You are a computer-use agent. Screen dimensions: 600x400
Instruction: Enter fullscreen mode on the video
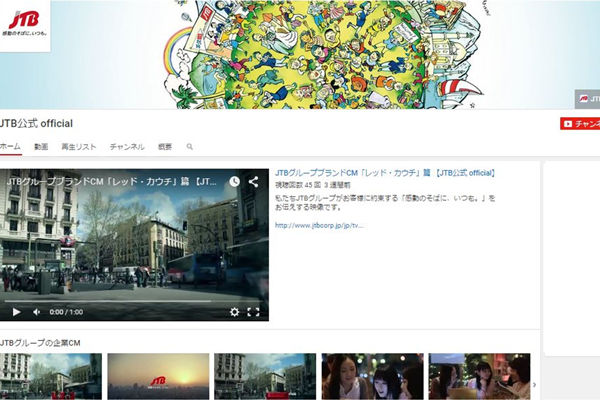253,312
